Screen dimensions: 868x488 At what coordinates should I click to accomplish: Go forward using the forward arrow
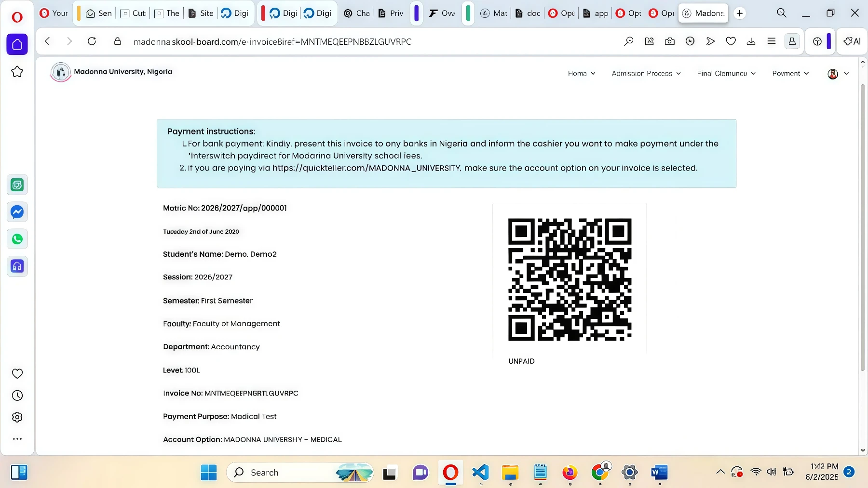pyautogui.click(x=69, y=41)
